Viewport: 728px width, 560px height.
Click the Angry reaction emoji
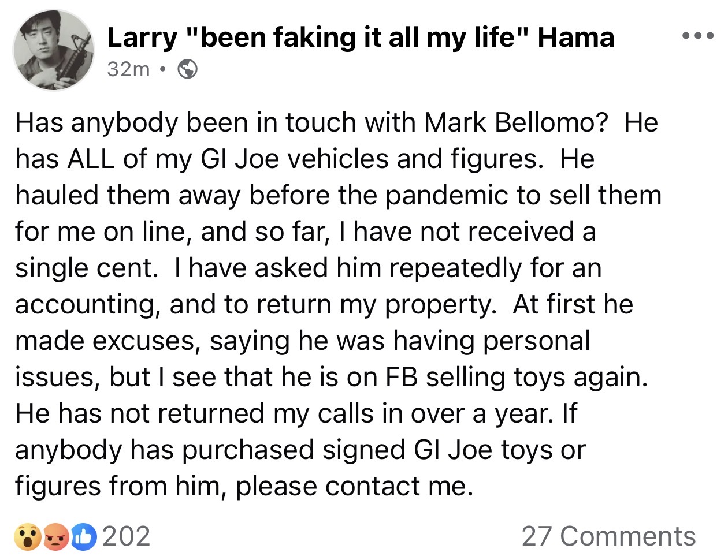coord(56,537)
